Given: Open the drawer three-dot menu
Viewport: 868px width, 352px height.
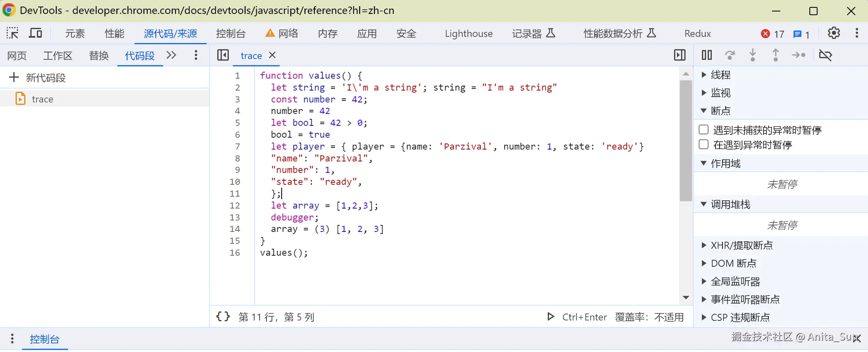Looking at the screenshot, I should (12, 338).
